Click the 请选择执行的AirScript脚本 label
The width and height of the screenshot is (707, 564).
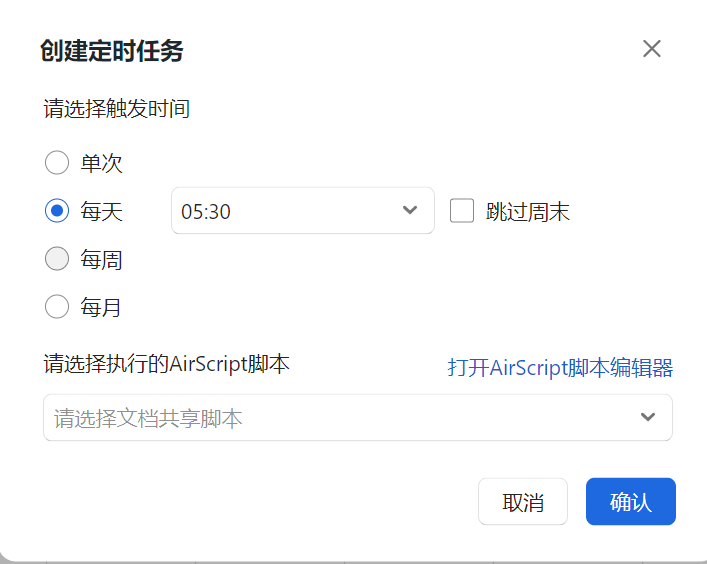click(x=166, y=364)
